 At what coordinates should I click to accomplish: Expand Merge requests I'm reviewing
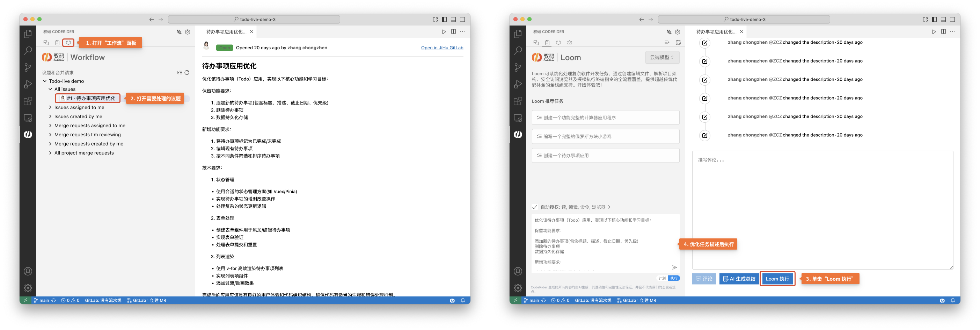point(50,135)
